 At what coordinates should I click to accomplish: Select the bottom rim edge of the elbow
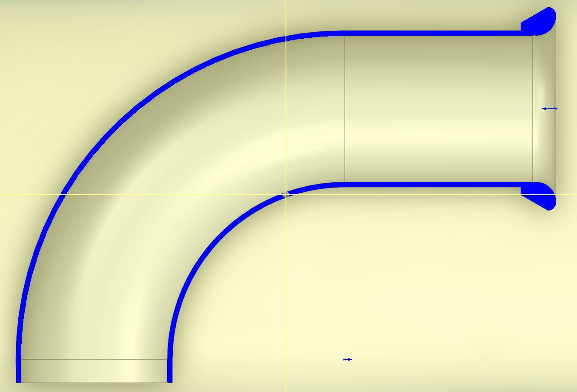pos(94,383)
